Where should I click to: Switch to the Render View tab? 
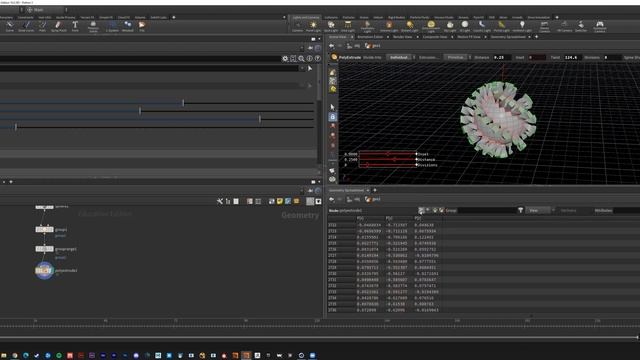(x=402, y=37)
